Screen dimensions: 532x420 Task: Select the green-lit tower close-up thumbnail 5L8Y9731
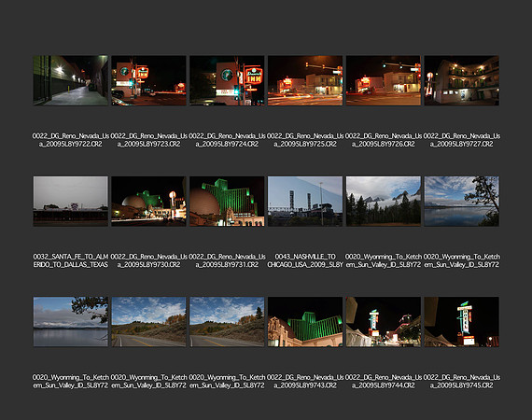coord(227,202)
